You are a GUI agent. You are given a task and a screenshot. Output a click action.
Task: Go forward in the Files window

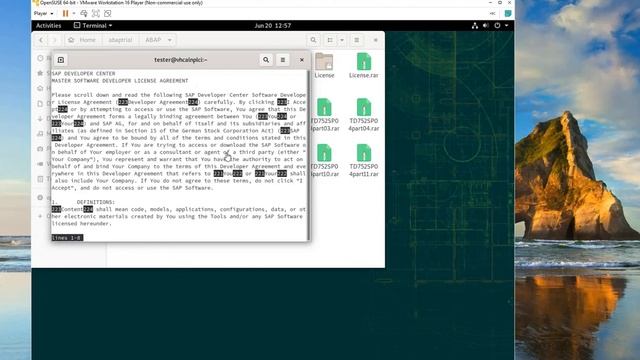pos(54,40)
